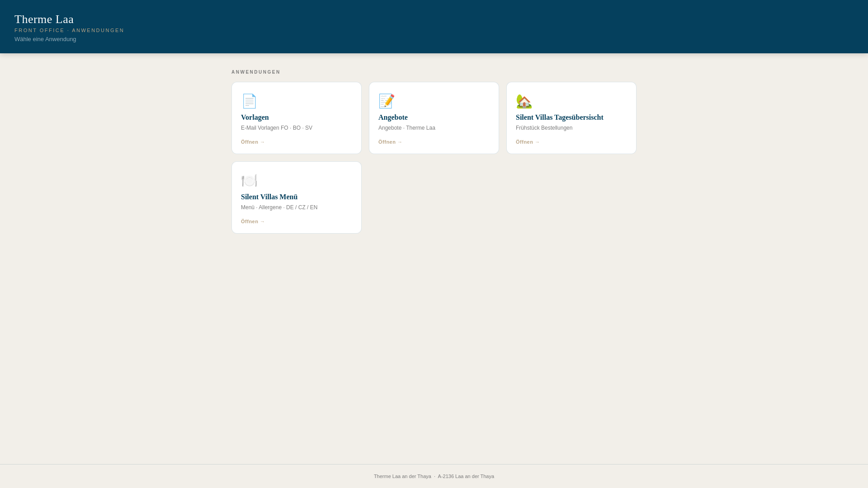Click Öffnen under Vorlagen
Image resolution: width=868 pixels, height=488 pixels.
click(x=253, y=142)
